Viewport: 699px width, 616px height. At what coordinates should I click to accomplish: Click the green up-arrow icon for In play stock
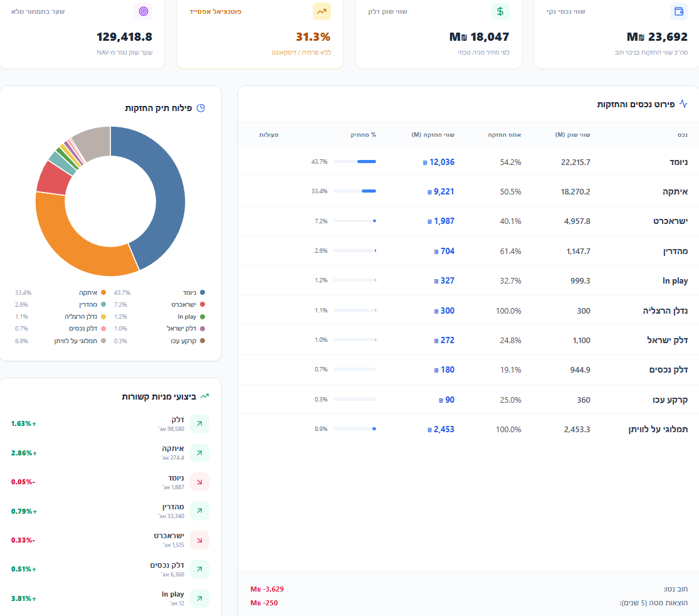click(200, 598)
